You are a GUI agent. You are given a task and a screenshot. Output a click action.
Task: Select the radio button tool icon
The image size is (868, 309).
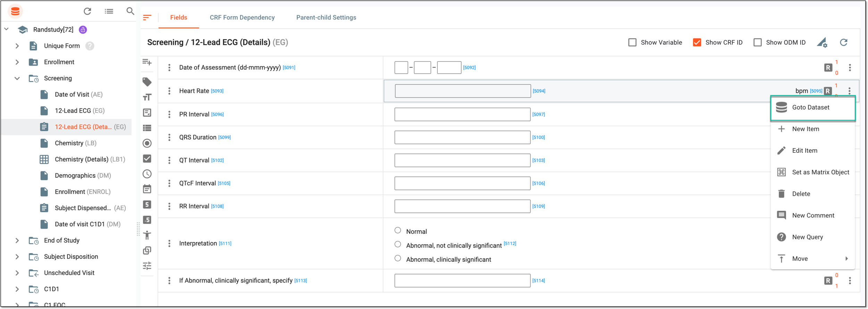tap(147, 143)
